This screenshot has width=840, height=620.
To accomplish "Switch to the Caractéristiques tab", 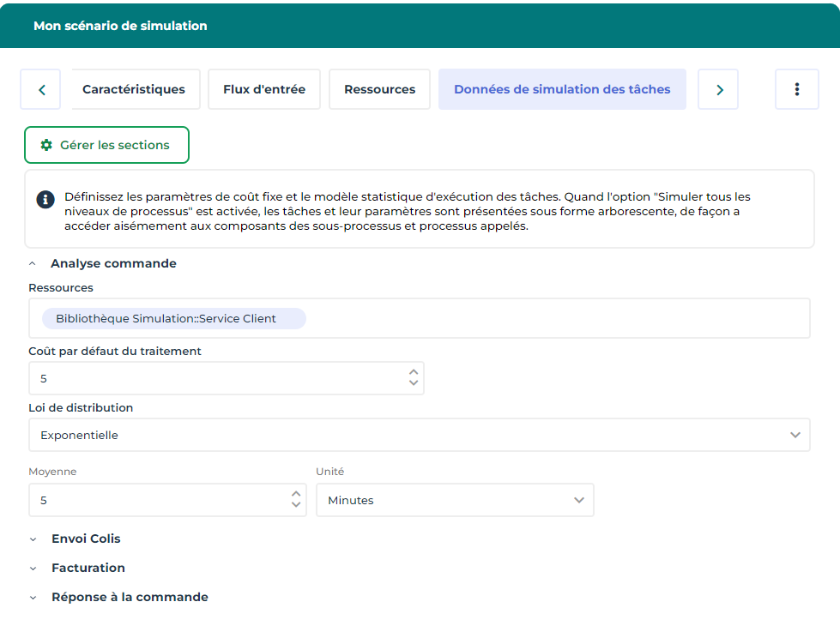I will click(134, 89).
